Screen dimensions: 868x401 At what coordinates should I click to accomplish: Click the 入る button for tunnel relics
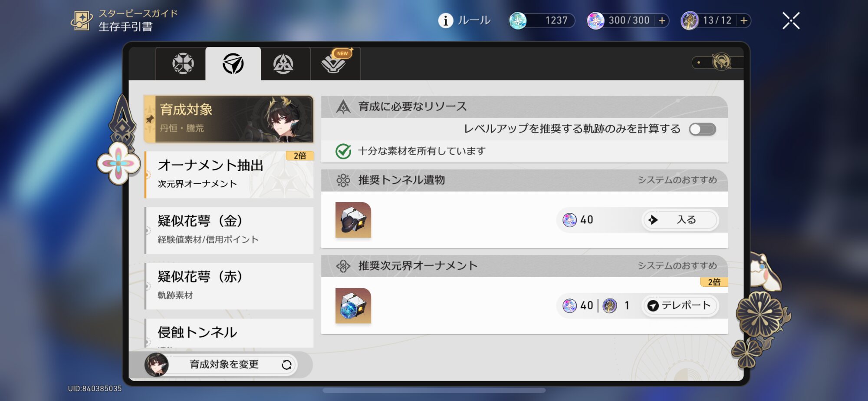680,220
